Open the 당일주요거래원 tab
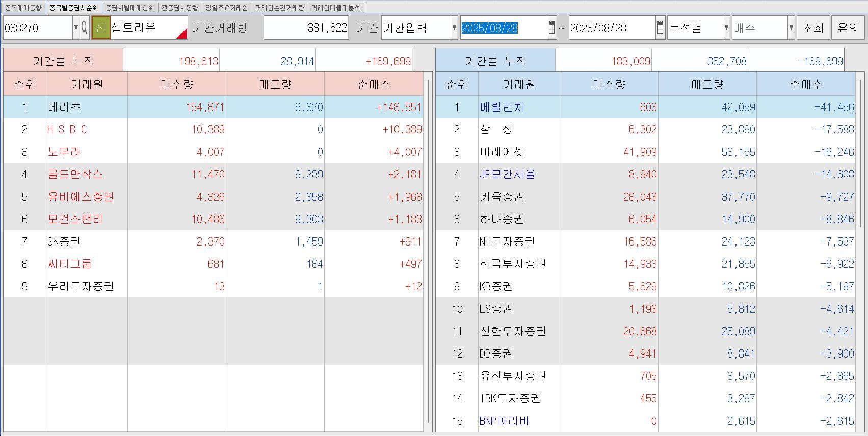868x436 pixels. (x=227, y=8)
